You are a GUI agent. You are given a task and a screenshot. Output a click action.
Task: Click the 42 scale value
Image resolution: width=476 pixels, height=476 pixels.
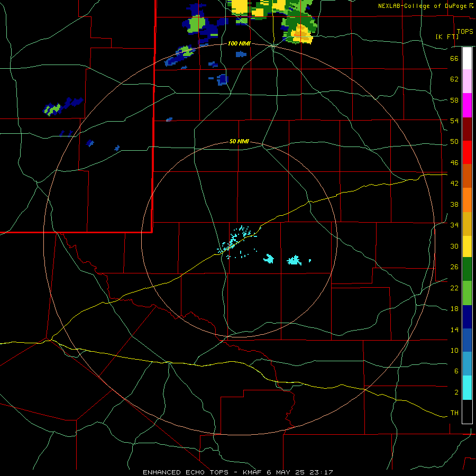pyautogui.click(x=454, y=184)
